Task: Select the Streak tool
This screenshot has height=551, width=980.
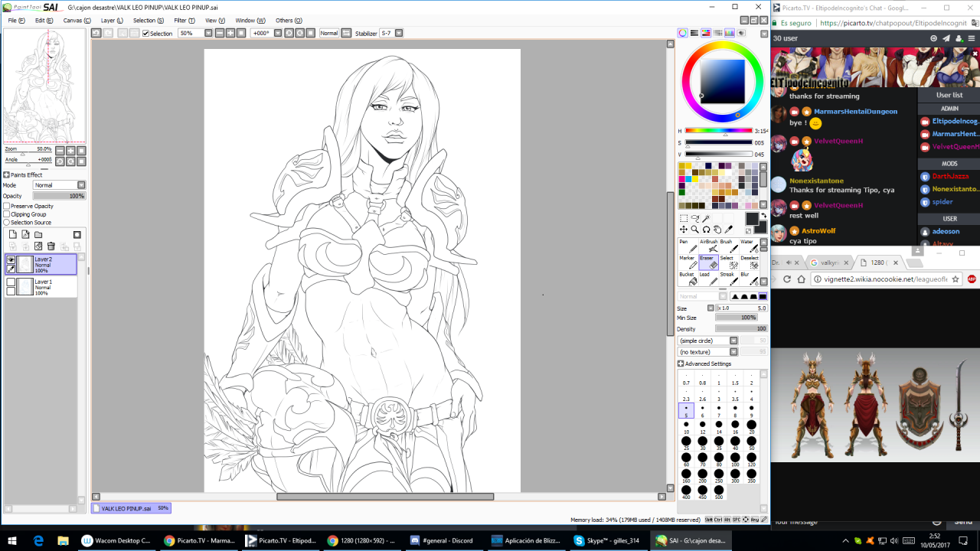Action: pos(729,278)
